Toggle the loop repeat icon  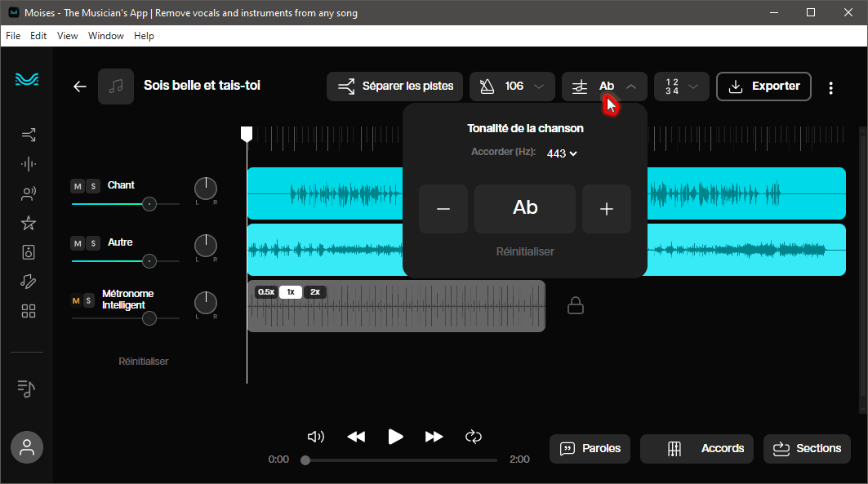[x=474, y=437]
